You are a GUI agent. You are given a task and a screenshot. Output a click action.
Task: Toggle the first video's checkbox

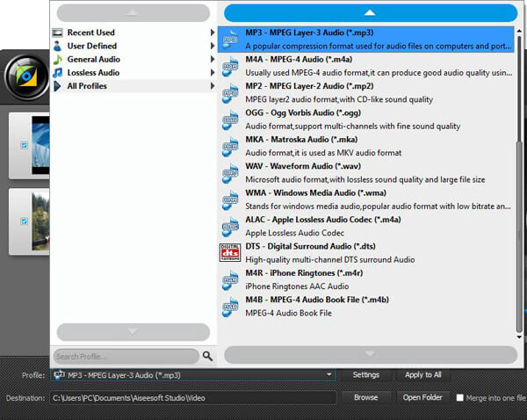pos(25,145)
